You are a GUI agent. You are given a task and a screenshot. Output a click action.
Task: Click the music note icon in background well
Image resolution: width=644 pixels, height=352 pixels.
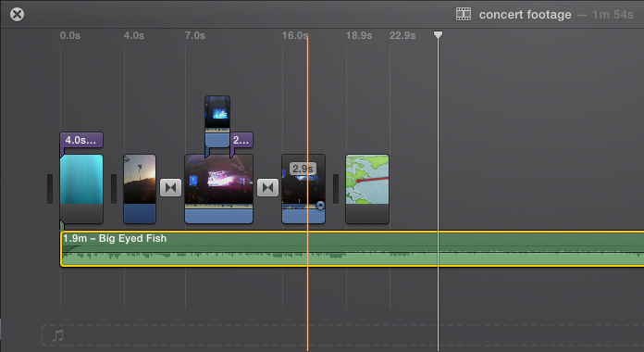click(x=58, y=335)
